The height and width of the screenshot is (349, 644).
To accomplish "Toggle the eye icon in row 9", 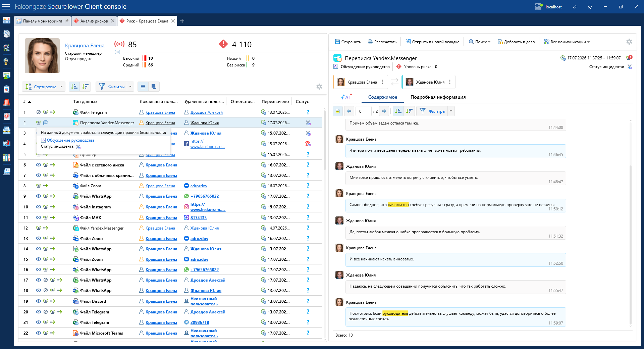I will [39, 196].
